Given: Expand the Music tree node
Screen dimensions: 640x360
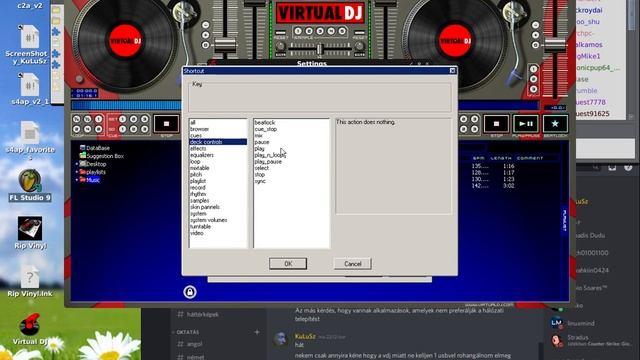Looking at the screenshot, I should [x=76, y=180].
